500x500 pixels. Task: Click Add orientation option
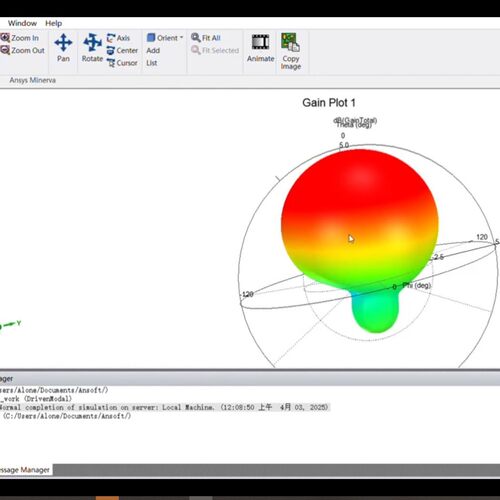point(153,51)
